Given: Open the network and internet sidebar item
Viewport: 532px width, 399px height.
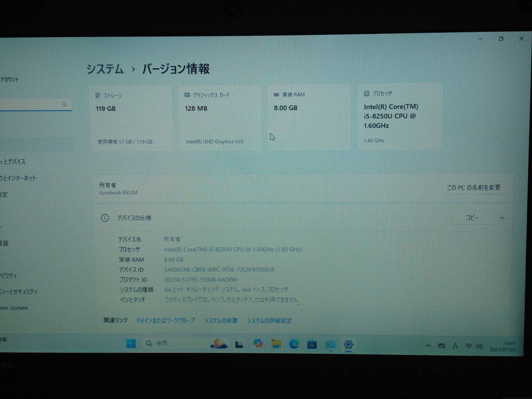Looking at the screenshot, I should [x=18, y=178].
